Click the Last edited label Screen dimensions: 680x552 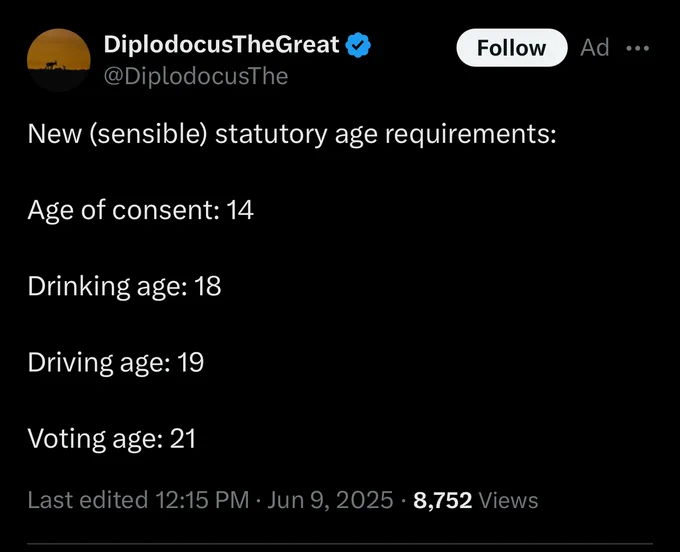coord(88,500)
